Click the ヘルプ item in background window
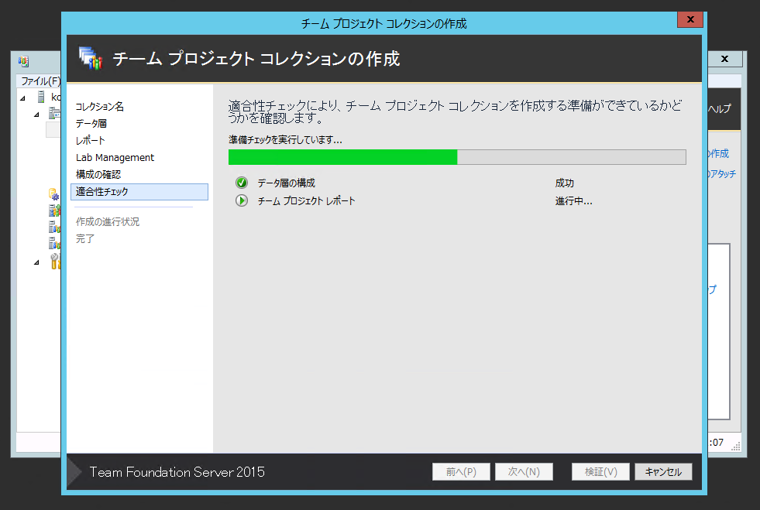The height and width of the screenshot is (510, 760). (x=720, y=109)
